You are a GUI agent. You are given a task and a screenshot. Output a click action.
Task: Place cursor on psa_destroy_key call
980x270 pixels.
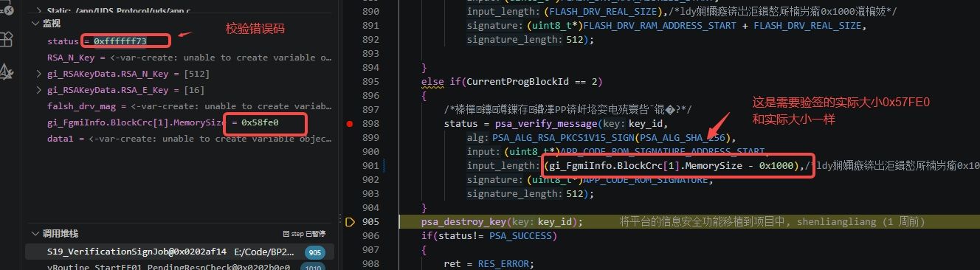coord(464,221)
